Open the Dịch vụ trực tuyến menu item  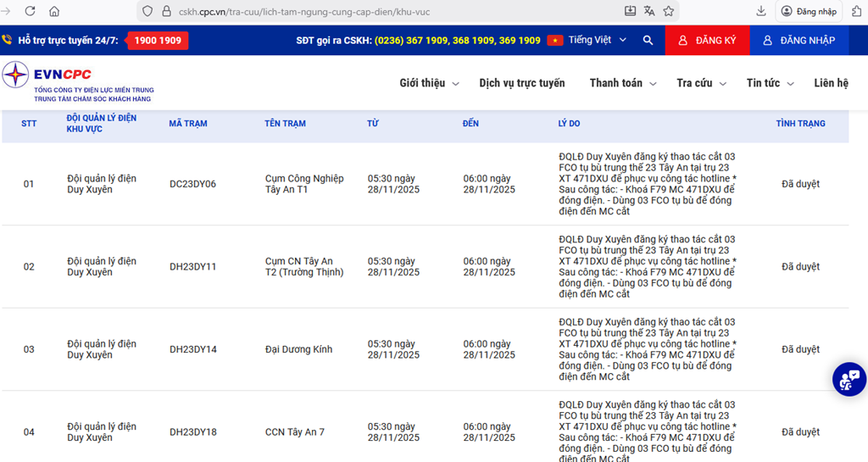521,83
